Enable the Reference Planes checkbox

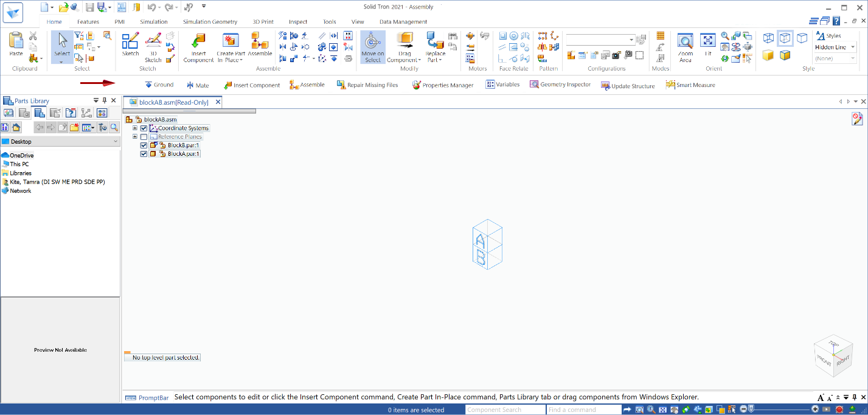coord(144,137)
